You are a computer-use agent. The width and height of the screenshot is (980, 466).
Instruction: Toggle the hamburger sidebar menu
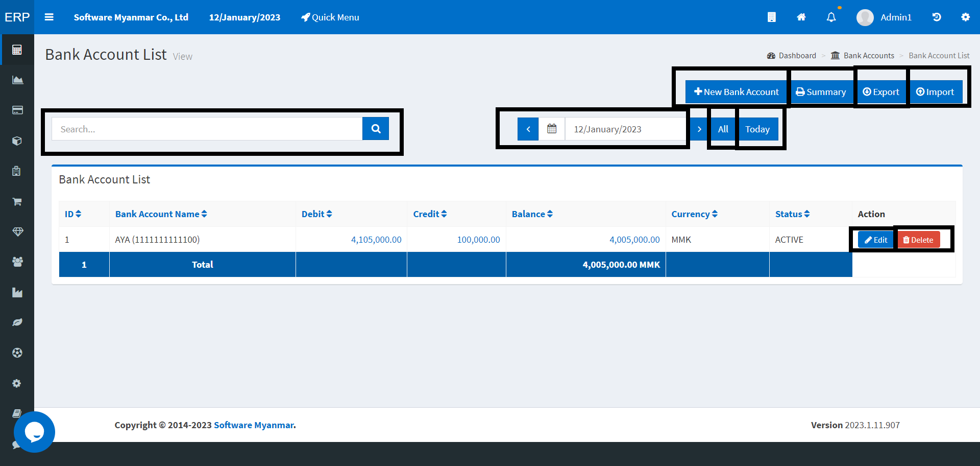pyautogui.click(x=49, y=17)
